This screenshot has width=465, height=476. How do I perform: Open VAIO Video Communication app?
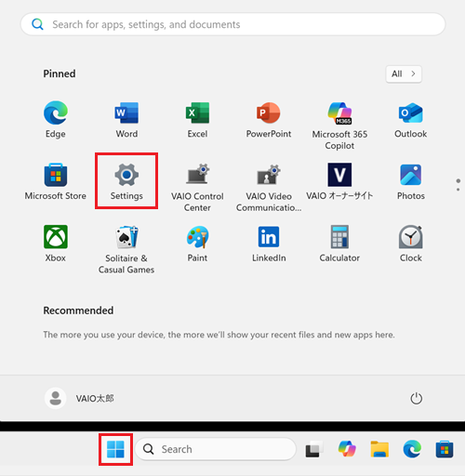[269, 187]
